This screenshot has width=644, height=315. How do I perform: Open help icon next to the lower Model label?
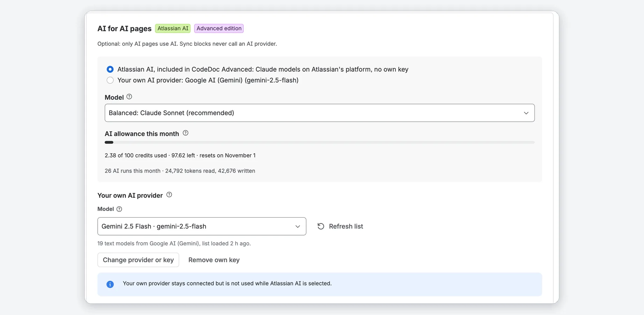119,209
